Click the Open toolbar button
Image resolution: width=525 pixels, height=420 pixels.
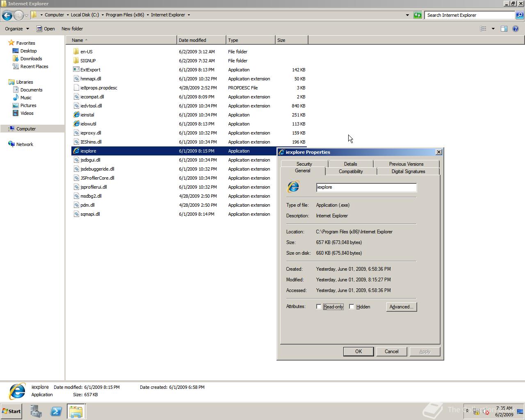(46, 29)
